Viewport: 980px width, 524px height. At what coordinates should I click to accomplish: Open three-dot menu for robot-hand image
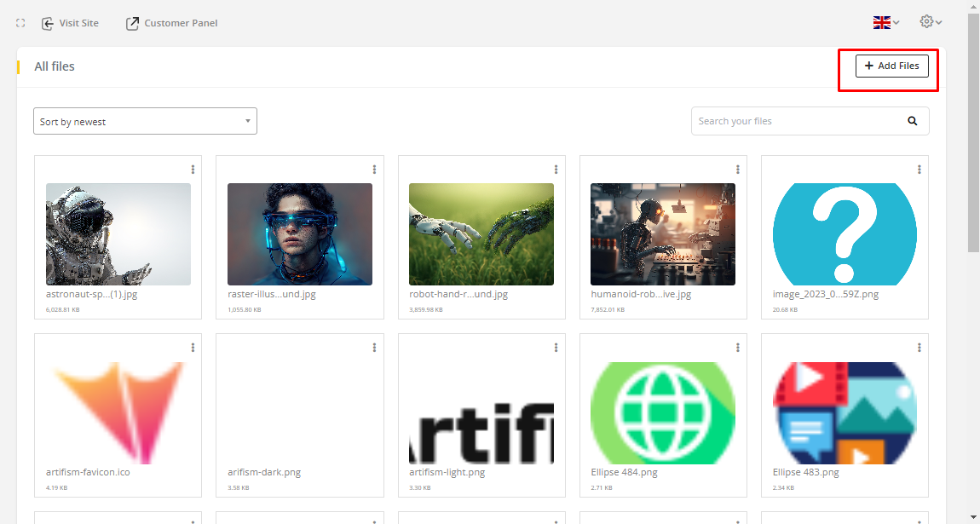tap(556, 170)
